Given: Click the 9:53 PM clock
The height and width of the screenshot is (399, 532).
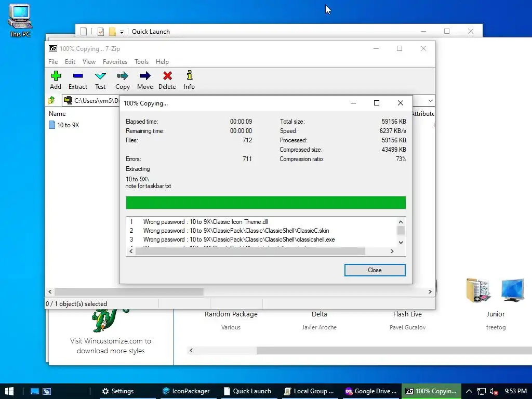Looking at the screenshot, I should point(516,391).
